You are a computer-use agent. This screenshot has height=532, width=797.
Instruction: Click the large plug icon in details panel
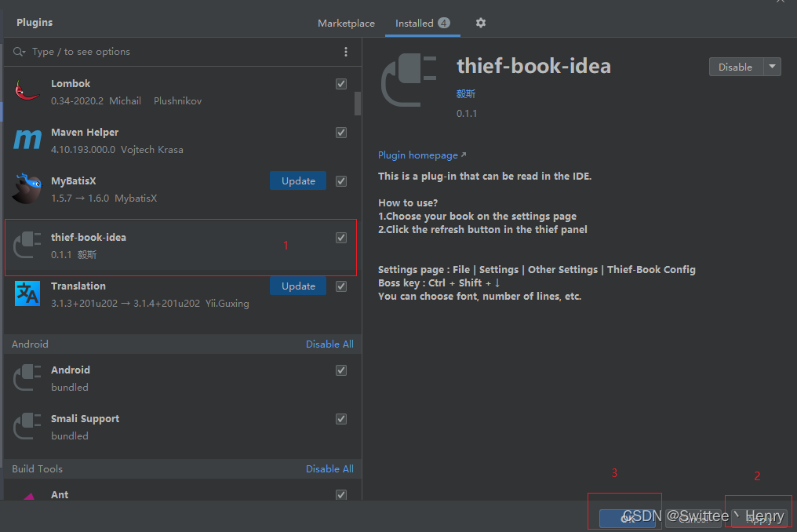[409, 80]
